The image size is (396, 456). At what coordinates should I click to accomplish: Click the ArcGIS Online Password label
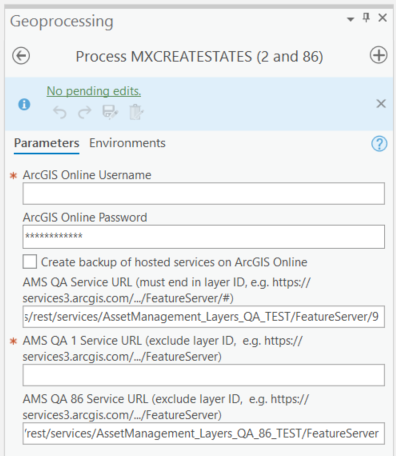coord(85,217)
